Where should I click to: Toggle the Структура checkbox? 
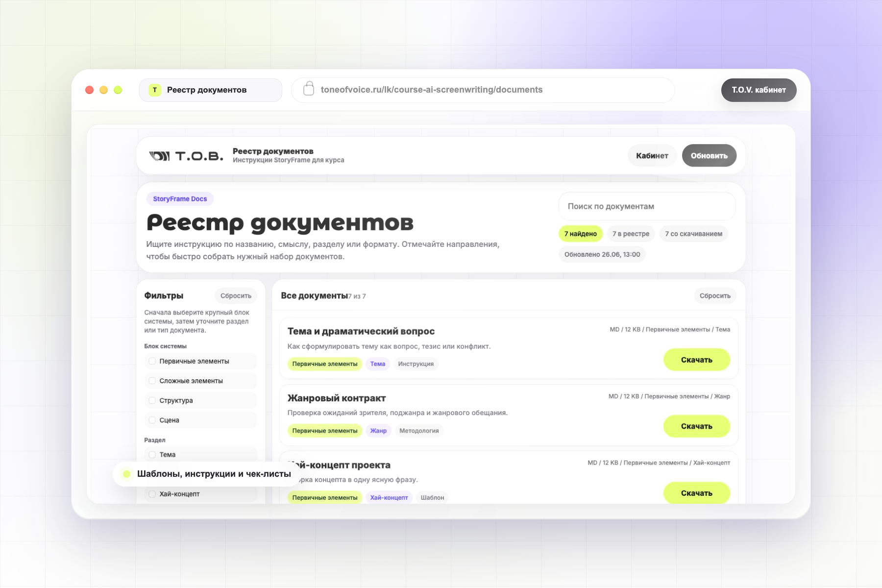(x=152, y=400)
